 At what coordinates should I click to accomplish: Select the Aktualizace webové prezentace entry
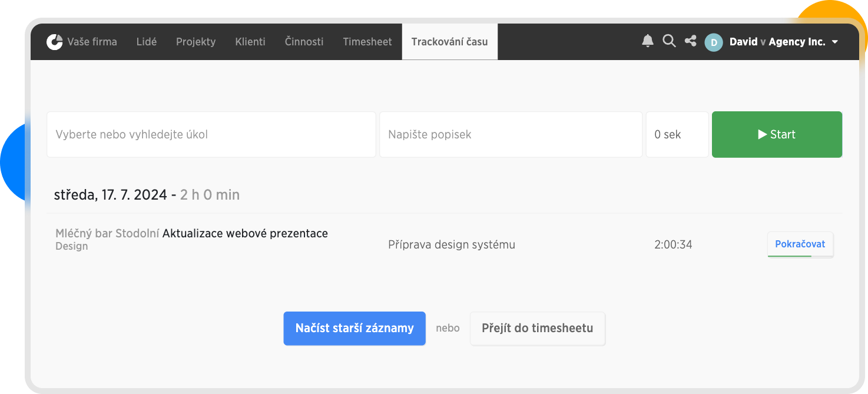point(245,234)
